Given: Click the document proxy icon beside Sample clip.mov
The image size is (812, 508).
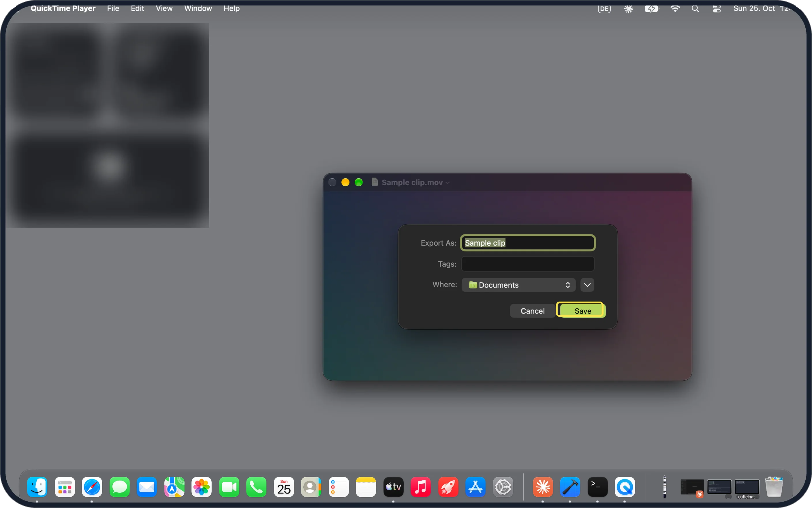Looking at the screenshot, I should click(x=375, y=182).
